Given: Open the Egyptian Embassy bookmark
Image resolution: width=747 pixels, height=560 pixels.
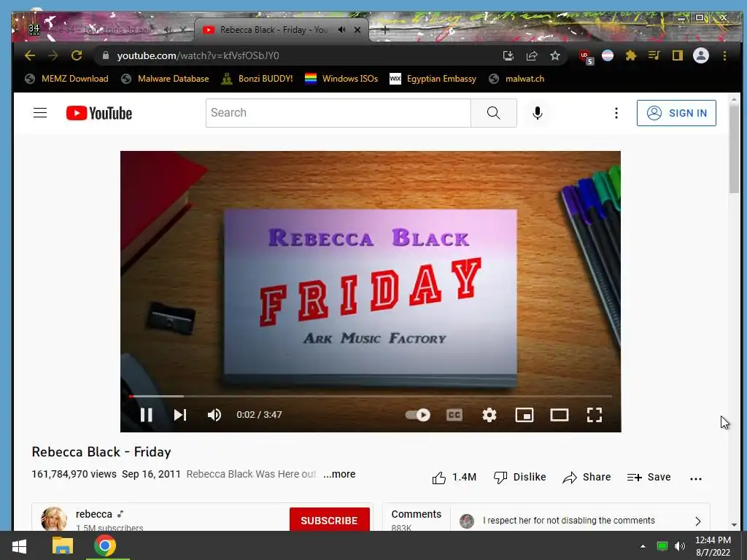Looking at the screenshot, I should (433, 79).
